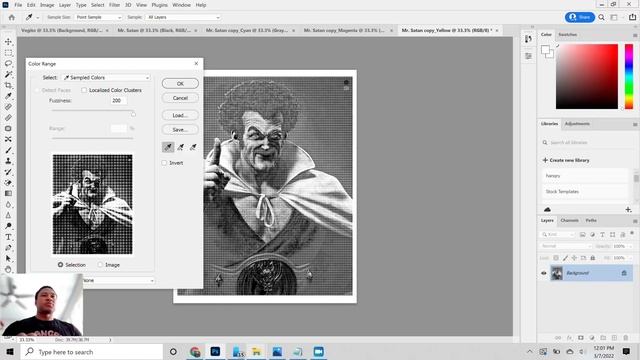The image size is (640, 360).
Task: Open the Properties panel icon
Action: click(528, 56)
